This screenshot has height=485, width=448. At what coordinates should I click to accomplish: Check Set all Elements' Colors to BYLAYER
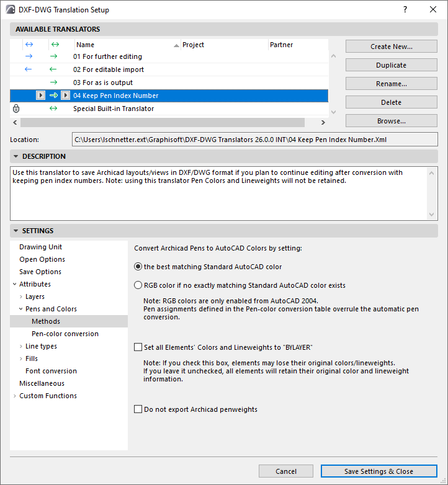pyautogui.click(x=138, y=347)
